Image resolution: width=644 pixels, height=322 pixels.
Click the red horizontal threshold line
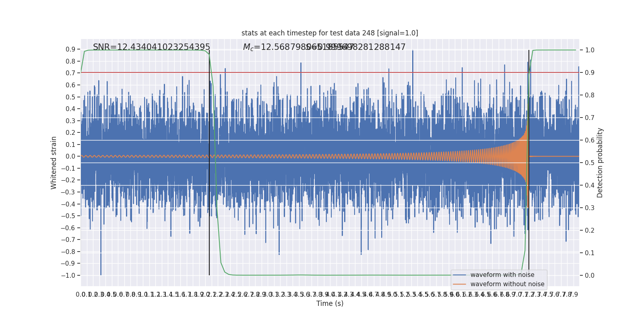pos(330,73)
